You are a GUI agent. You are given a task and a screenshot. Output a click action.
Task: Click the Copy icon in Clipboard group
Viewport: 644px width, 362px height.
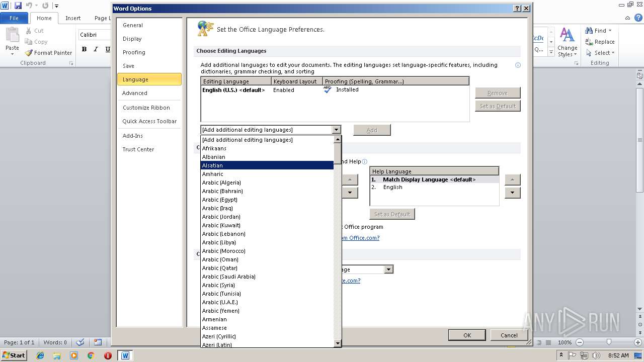pyautogui.click(x=29, y=42)
